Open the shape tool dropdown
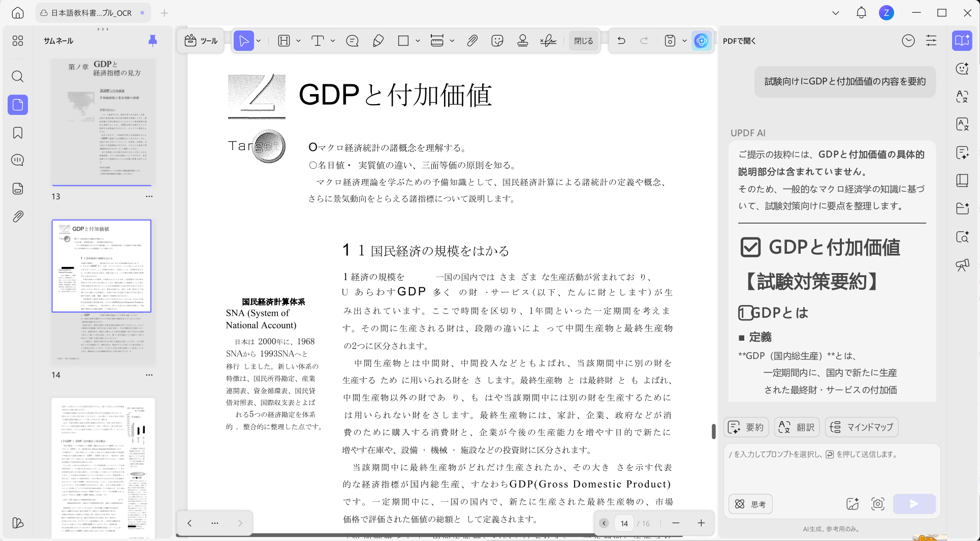 (x=417, y=41)
